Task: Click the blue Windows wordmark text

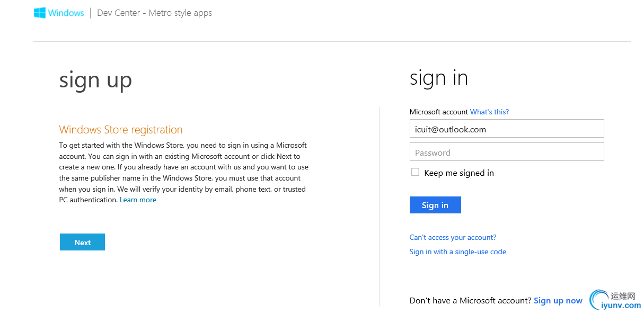Action: click(66, 13)
